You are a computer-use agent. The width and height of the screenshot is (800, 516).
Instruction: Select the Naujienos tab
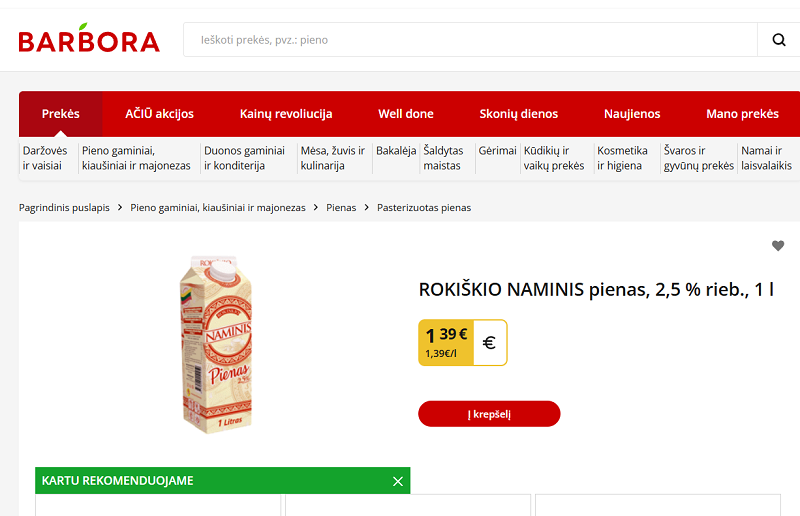click(632, 114)
